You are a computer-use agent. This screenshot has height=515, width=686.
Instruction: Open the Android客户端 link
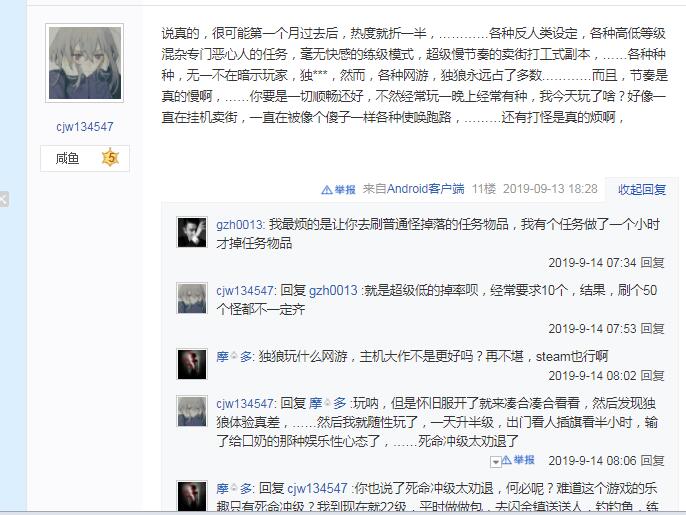(425, 189)
